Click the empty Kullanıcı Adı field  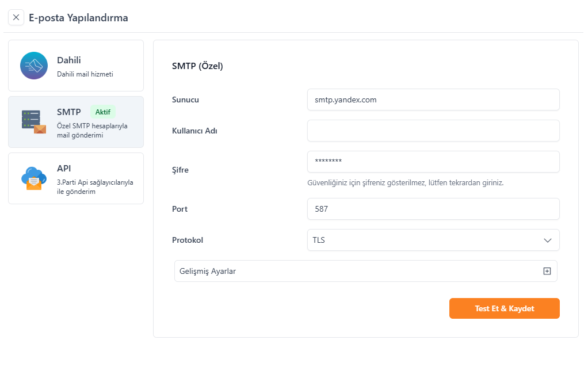point(433,131)
